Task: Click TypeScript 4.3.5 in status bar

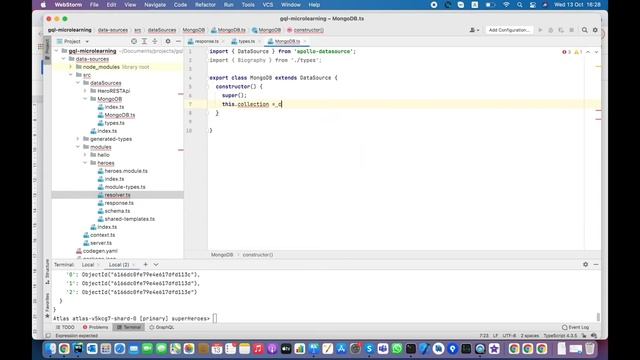Action: [x=560, y=336]
